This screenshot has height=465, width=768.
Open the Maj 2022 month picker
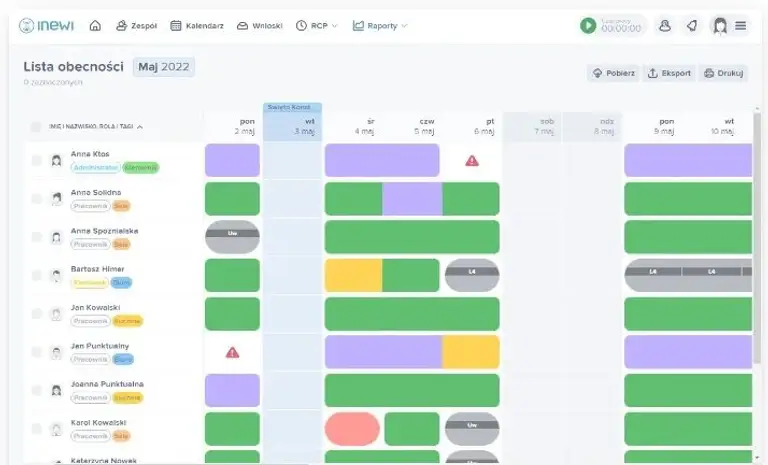point(164,67)
